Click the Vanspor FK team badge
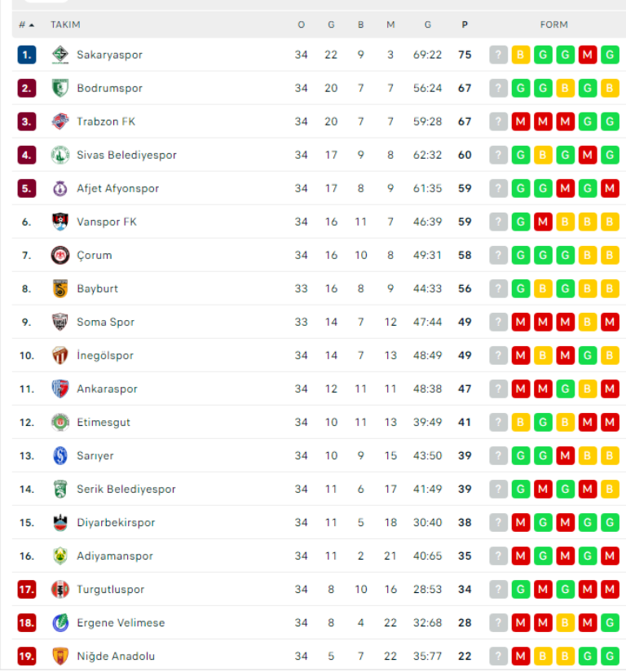626x672 pixels. [x=60, y=222]
